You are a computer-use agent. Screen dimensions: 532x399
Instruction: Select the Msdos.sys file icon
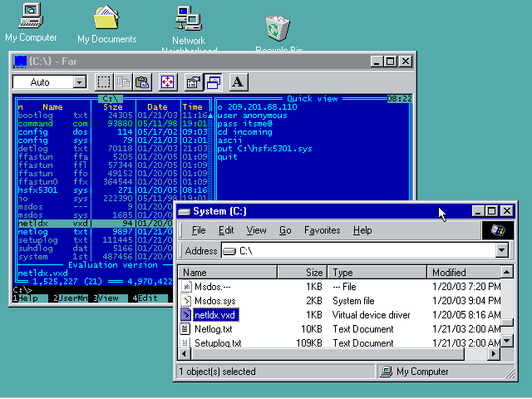click(186, 301)
